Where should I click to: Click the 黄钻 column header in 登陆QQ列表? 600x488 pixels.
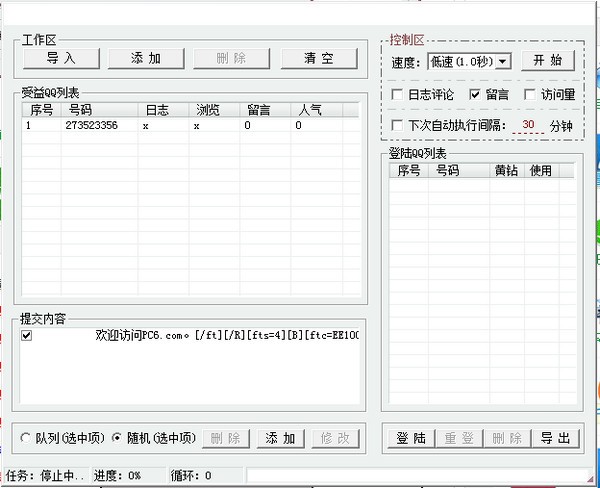click(507, 171)
